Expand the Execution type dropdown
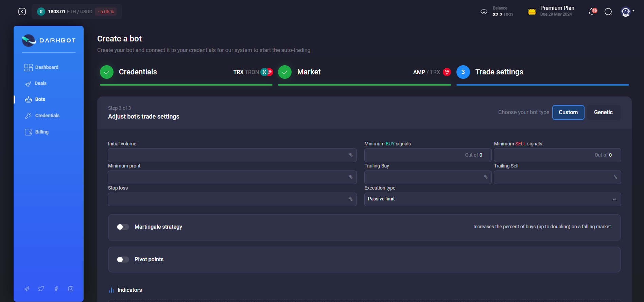The image size is (644, 302). coord(492,199)
